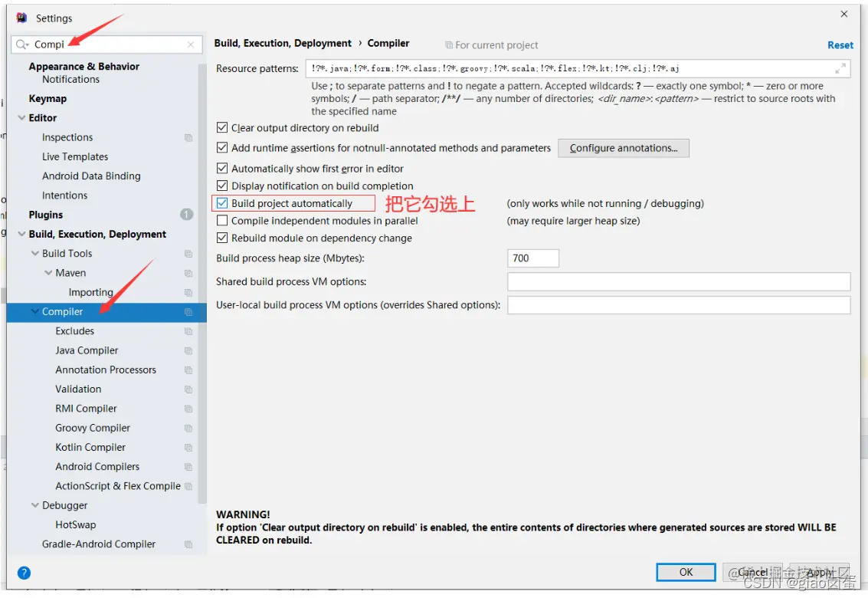Click Build, Execution, Deployment breadcrumb
Viewport: 868px width, 598px height.
283,43
